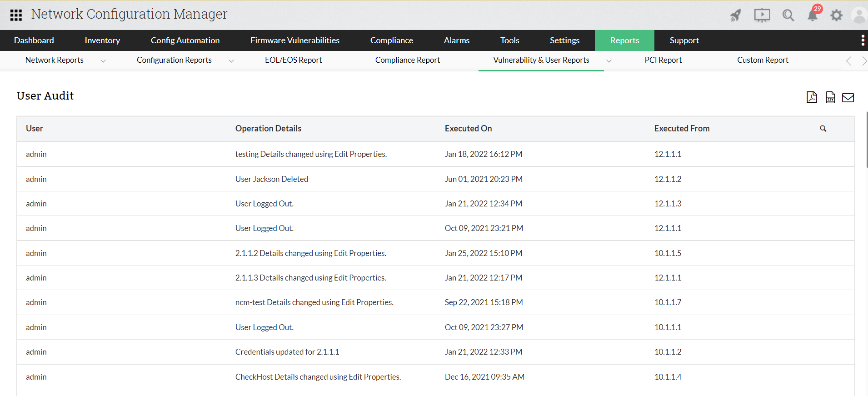Open the user profile avatar
This screenshot has width=868, height=396.
coord(859,15)
